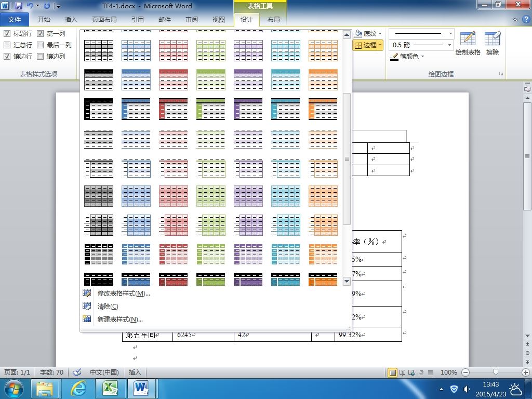Switch to the table Layout (布局) tab
The width and height of the screenshot is (532, 399).
click(273, 20)
